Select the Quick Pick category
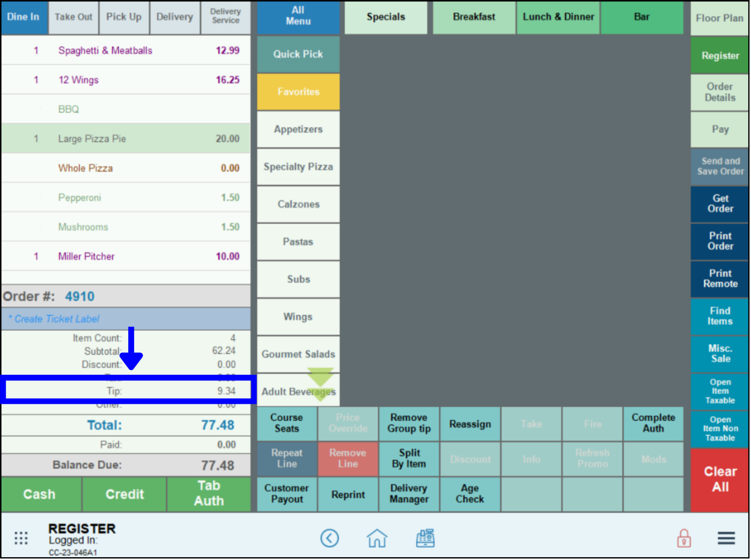The width and height of the screenshot is (751, 560). [x=298, y=54]
